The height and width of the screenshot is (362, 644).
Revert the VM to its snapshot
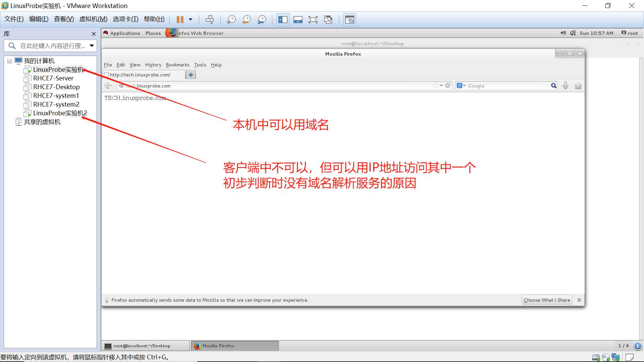coord(246,19)
